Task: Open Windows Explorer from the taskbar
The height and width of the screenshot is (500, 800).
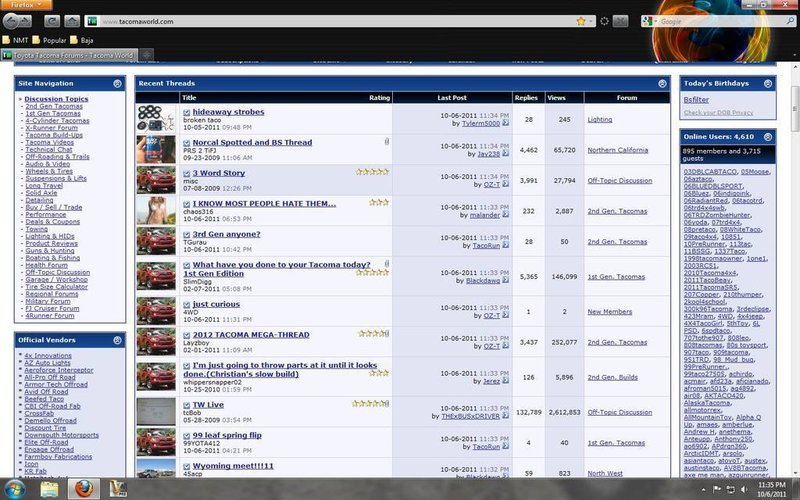Action: coord(49,489)
